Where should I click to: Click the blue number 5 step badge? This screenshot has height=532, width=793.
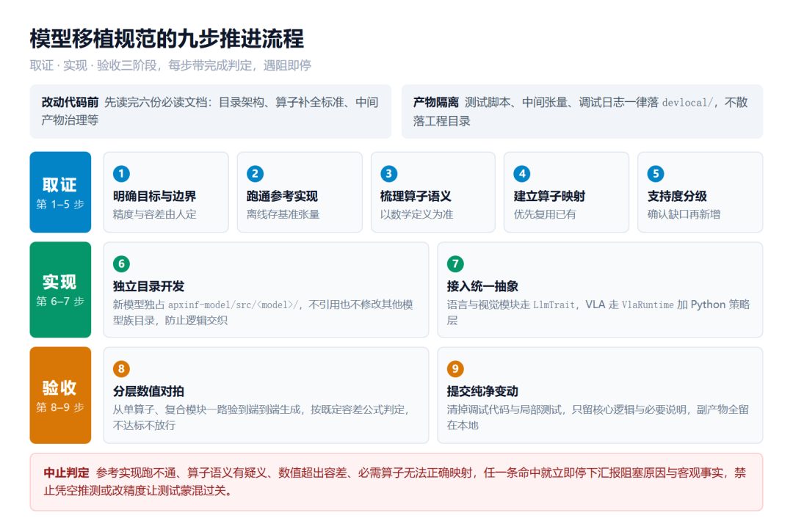point(656,174)
